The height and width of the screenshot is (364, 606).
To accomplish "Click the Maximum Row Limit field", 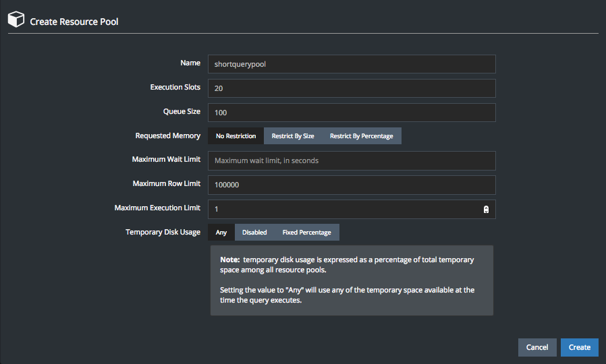I will click(x=351, y=185).
